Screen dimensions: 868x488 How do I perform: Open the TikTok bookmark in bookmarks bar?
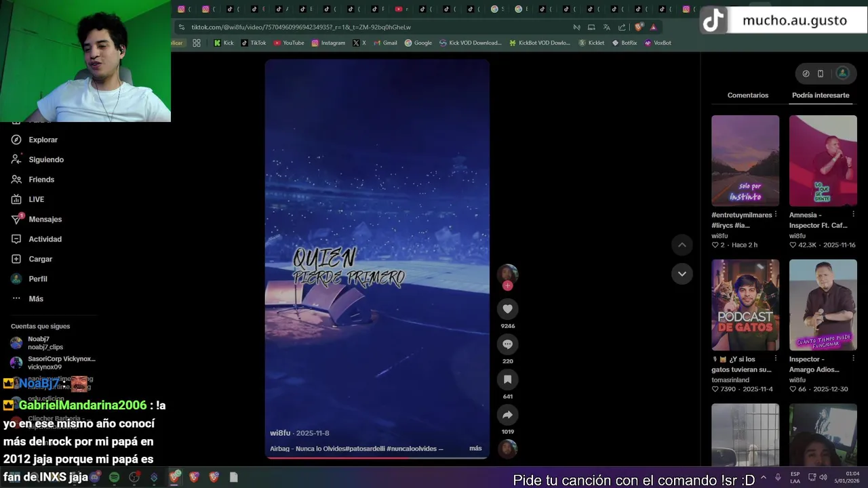[x=254, y=43]
